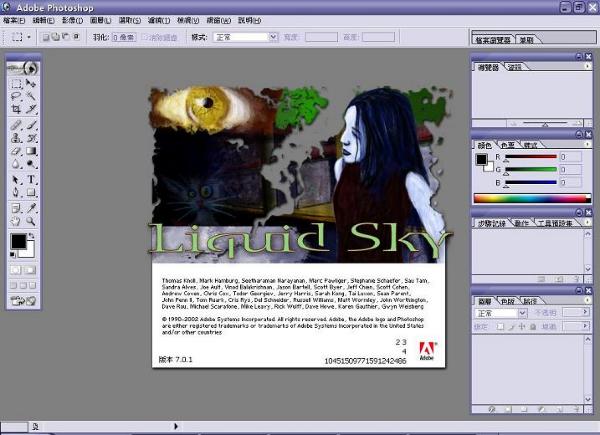
Task: Open the 編輯(E) Edit menu
Action: pyautogui.click(x=43, y=20)
